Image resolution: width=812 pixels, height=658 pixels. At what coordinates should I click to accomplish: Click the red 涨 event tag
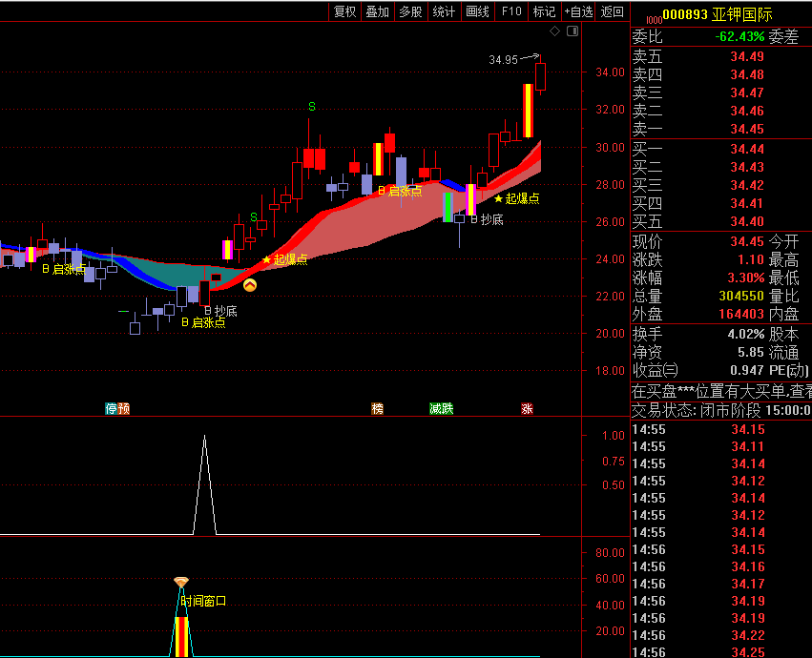coord(527,408)
